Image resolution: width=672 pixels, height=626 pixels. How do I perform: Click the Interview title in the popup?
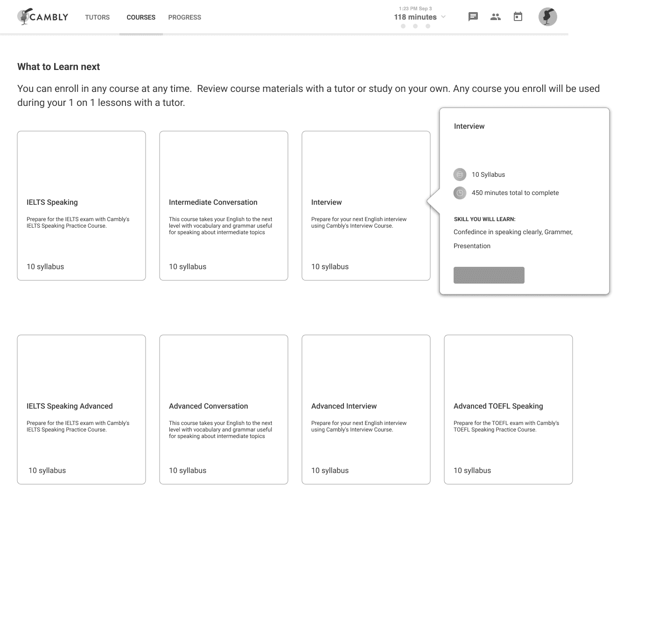(469, 126)
